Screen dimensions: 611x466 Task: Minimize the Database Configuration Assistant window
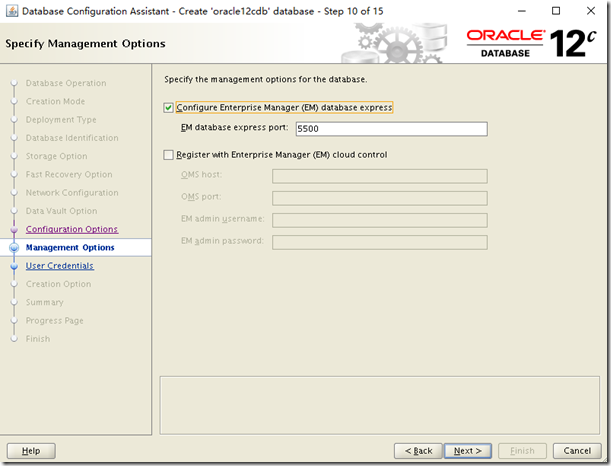coord(521,11)
